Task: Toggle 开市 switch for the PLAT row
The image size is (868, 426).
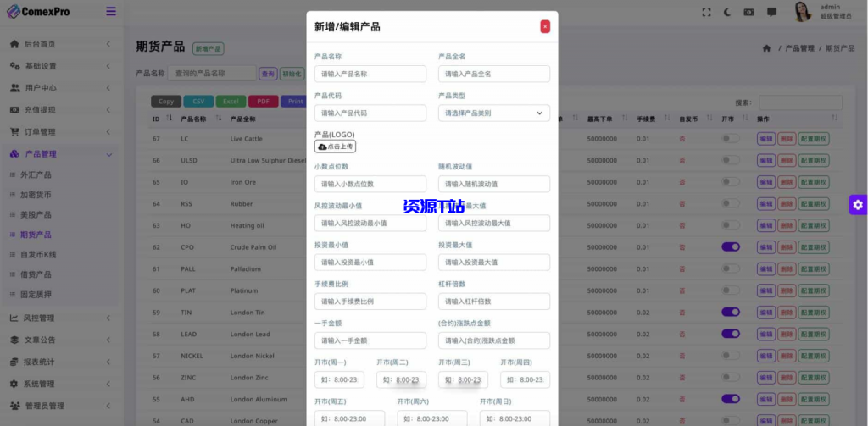Action: [730, 290]
